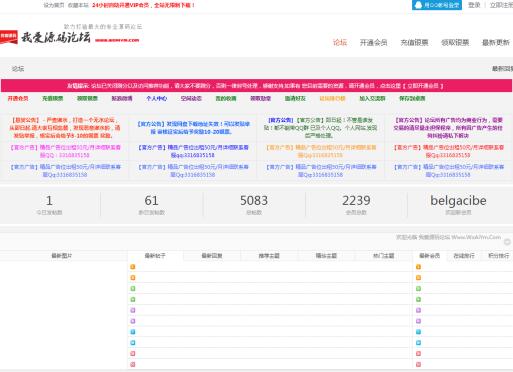
Task: Open the 个人中心 link in the colored links row
Action: [156, 98]
